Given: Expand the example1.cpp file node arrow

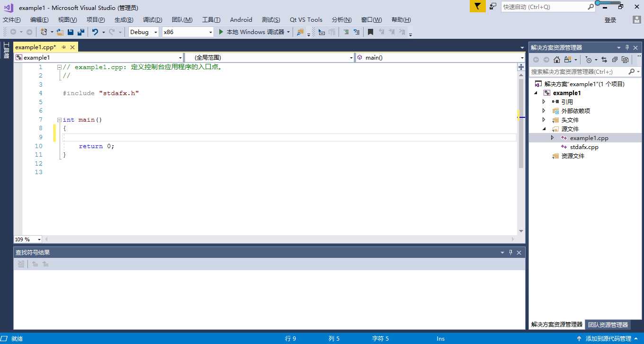Looking at the screenshot, I should (x=552, y=138).
